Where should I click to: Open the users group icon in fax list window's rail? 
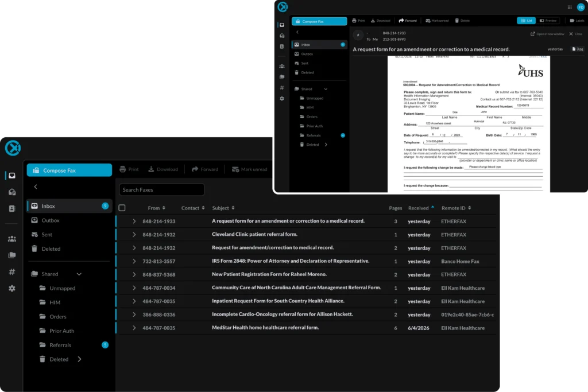pos(12,239)
